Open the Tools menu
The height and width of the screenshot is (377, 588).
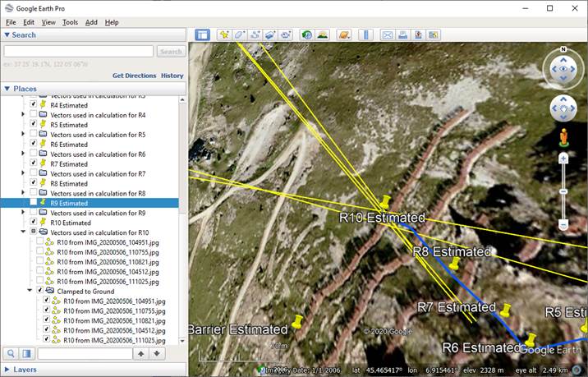(70, 22)
